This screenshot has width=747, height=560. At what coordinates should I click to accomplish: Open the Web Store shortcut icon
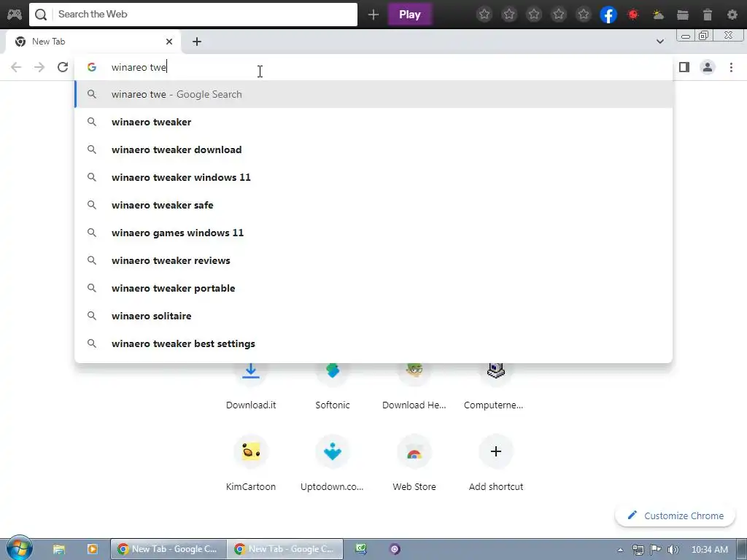click(x=414, y=451)
